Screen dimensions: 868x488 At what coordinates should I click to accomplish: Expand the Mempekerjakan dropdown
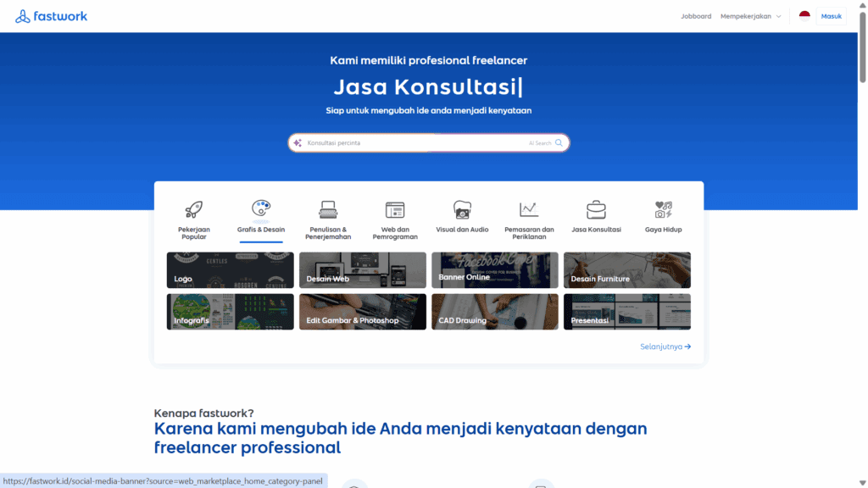[751, 15]
